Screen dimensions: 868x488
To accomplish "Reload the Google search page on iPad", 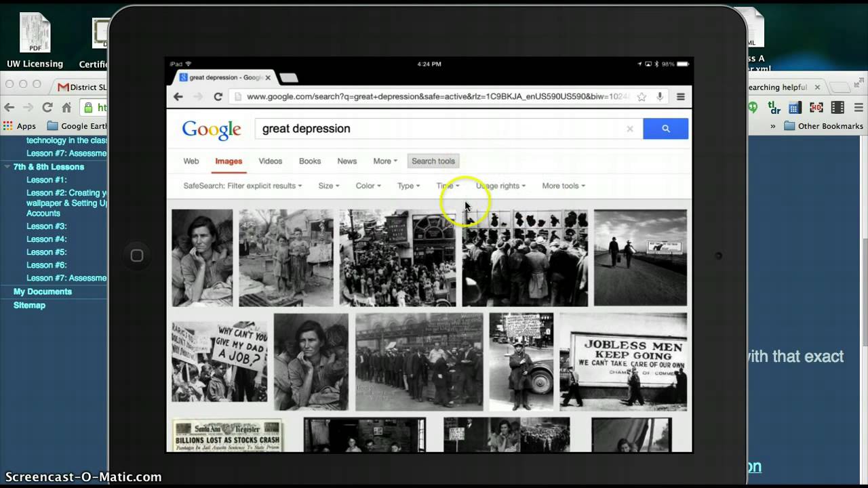I will click(x=218, y=97).
